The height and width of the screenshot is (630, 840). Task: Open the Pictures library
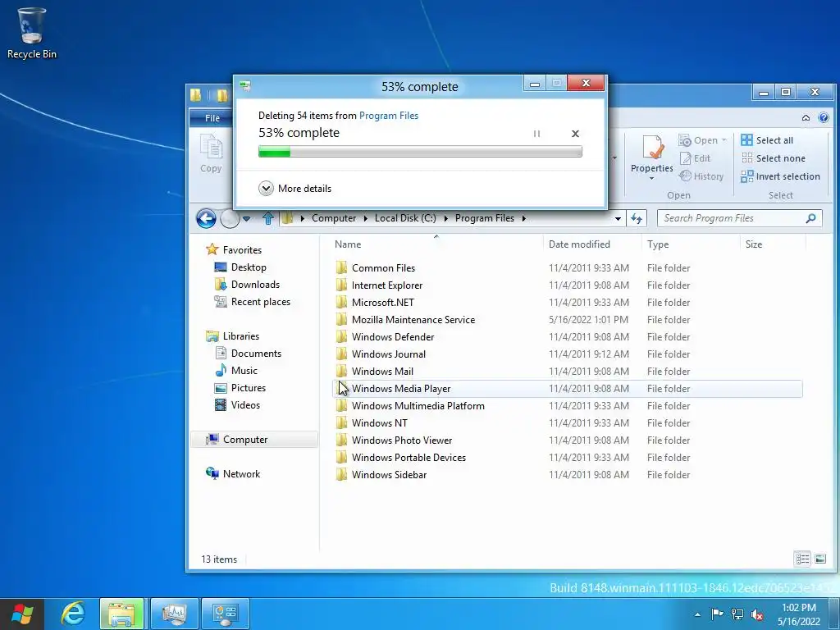pyautogui.click(x=240, y=387)
